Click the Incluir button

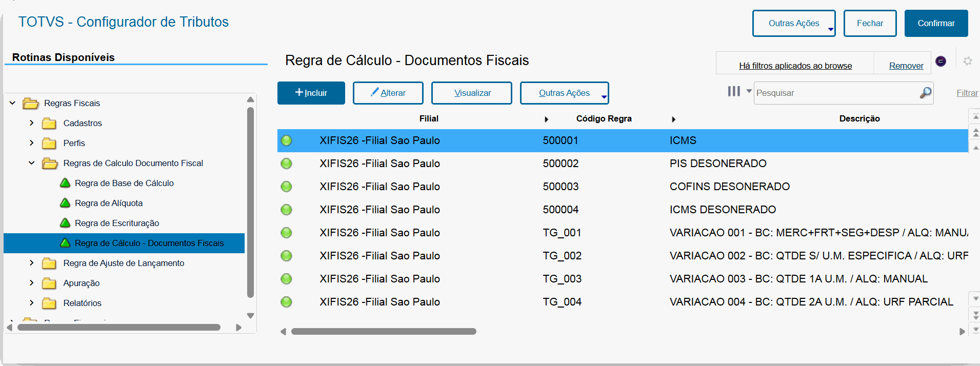click(x=311, y=93)
